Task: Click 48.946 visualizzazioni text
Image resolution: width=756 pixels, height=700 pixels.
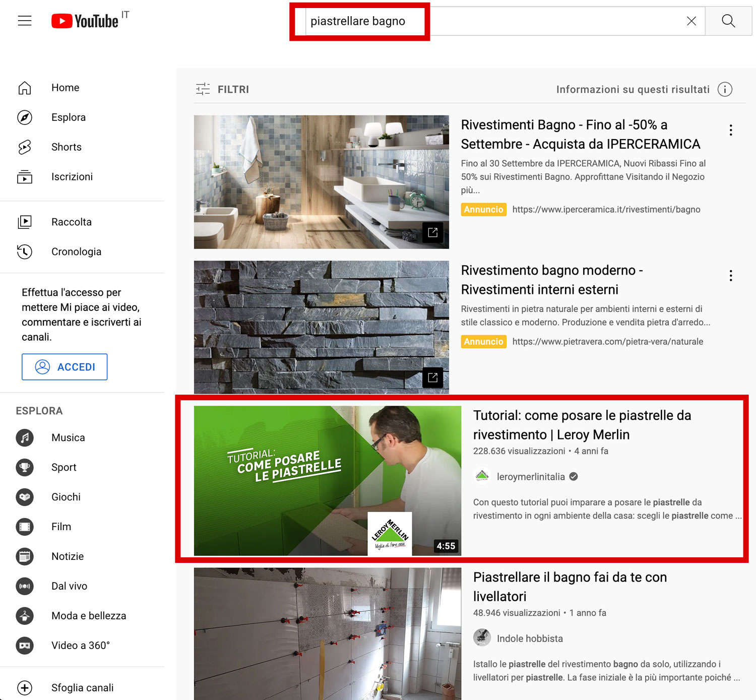Action: pos(517,613)
